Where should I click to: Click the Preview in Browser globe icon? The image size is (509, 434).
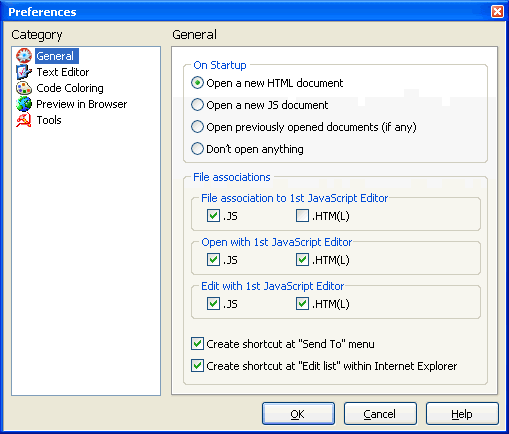24,104
